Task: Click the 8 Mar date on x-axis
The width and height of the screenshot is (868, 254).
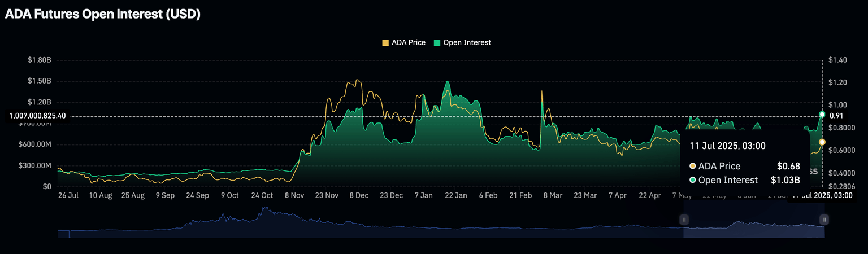Action: click(553, 195)
